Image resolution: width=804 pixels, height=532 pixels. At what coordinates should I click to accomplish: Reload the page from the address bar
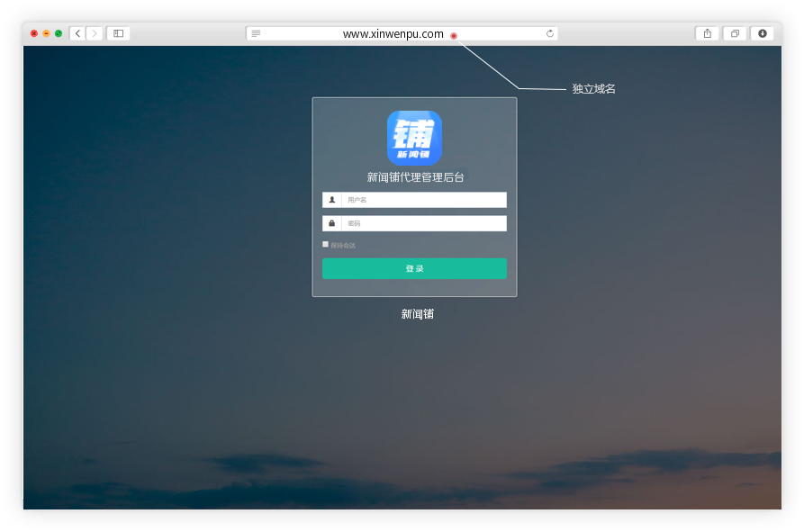click(549, 33)
